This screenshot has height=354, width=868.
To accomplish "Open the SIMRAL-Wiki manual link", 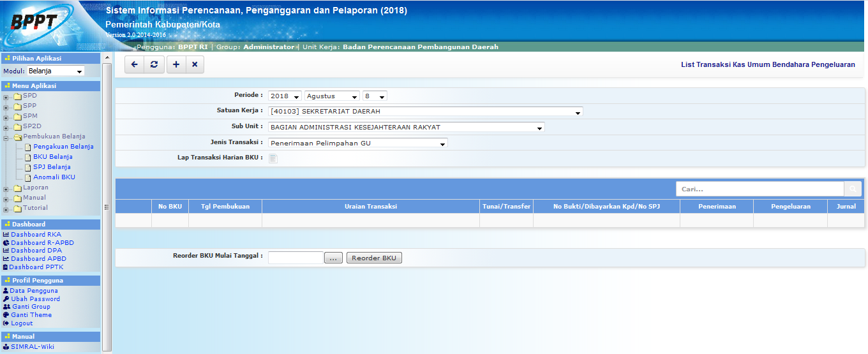I will pyautogui.click(x=32, y=347).
